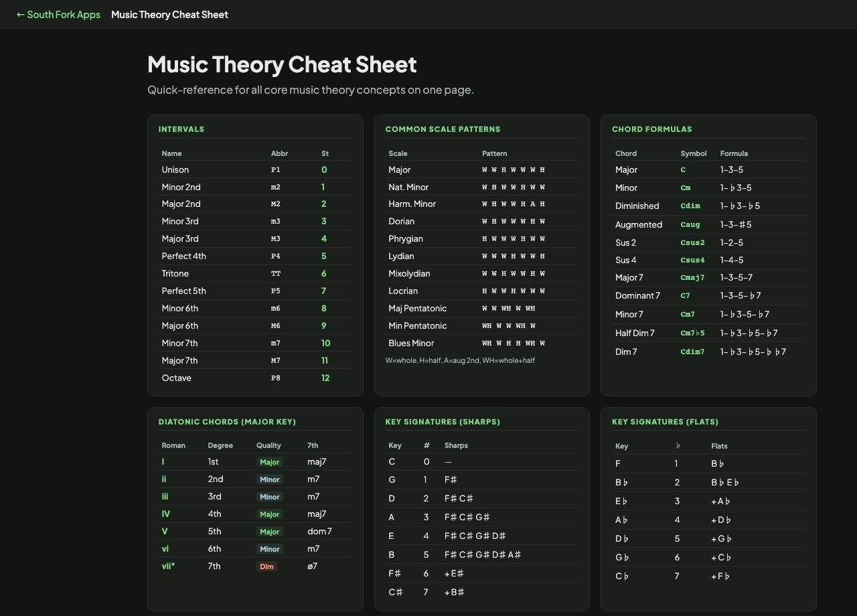857x616 pixels.
Task: Select the dom7 seventh chord cell
Action: click(319, 531)
